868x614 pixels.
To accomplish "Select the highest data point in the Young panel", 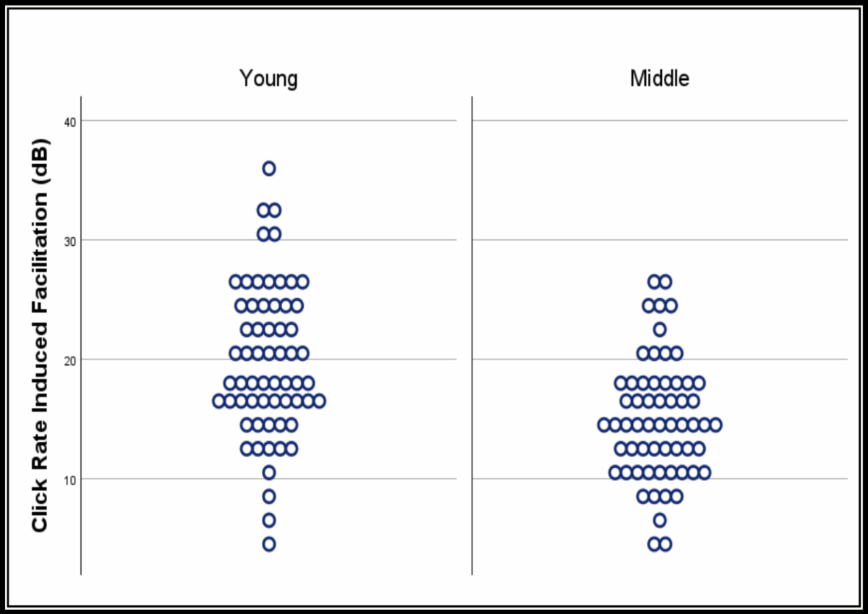I will [x=269, y=169].
